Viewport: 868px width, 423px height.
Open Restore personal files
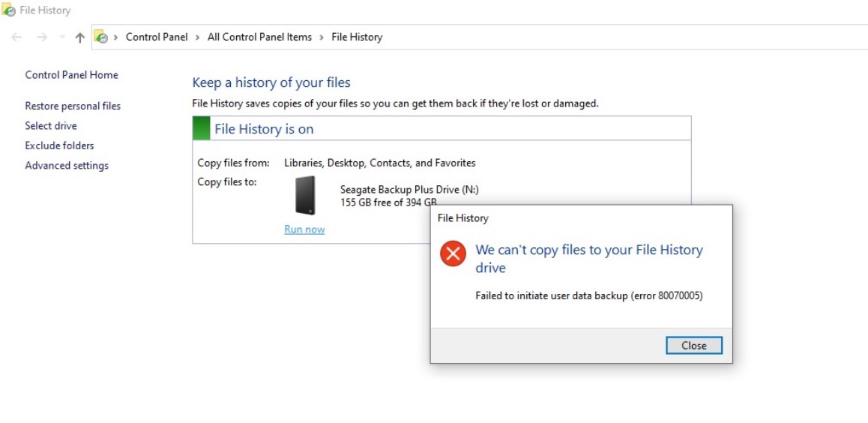pos(73,106)
